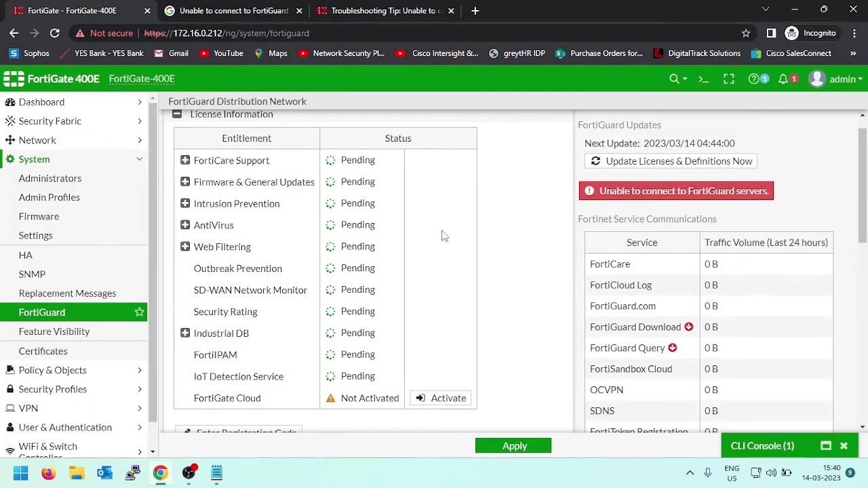Open Chrome three-dot menu
This screenshot has height=488, width=868.
[853, 33]
